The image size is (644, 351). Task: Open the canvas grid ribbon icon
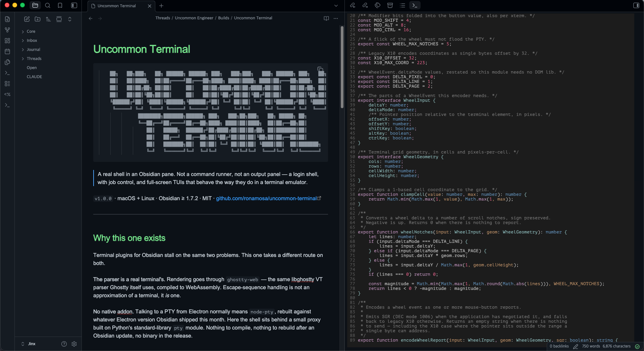(x=7, y=41)
